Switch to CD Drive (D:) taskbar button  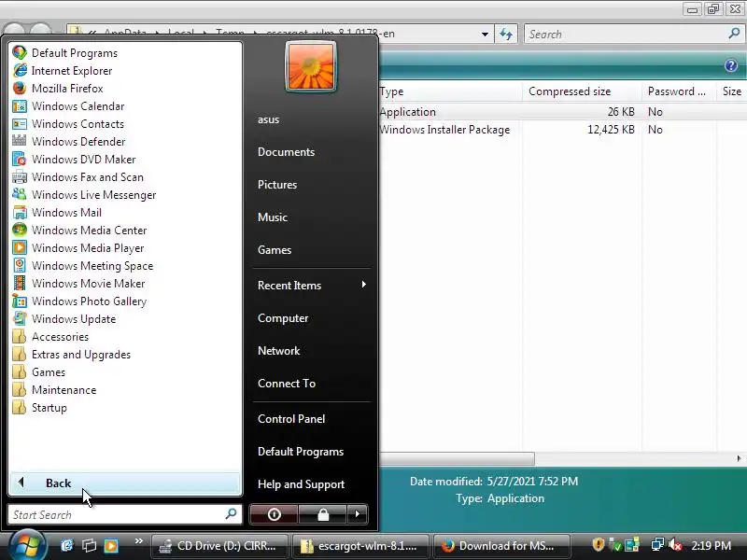[219, 546]
